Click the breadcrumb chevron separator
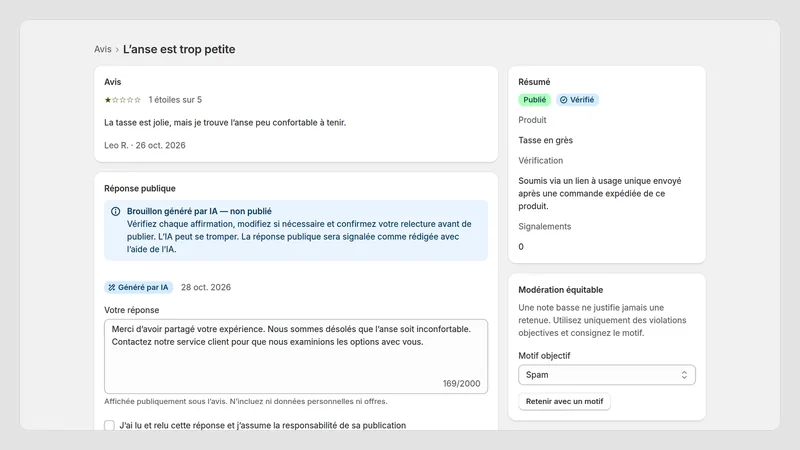The height and width of the screenshot is (450, 800). [117, 50]
